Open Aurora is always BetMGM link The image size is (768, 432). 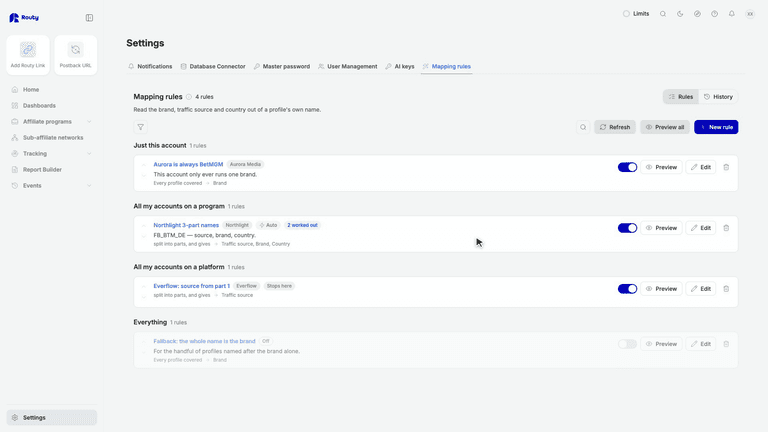[188, 165]
